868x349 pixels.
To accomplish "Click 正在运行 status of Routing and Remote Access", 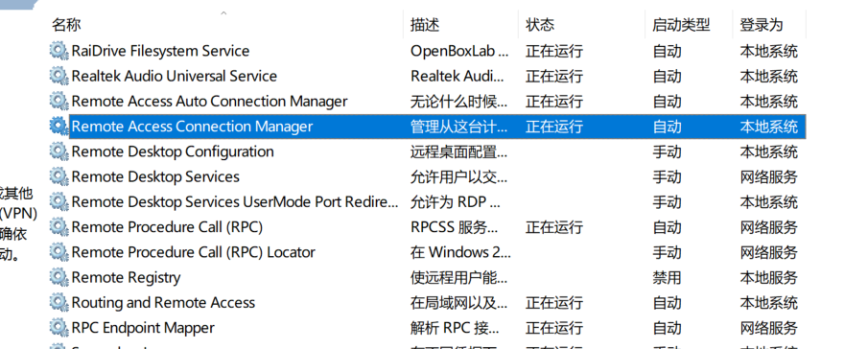I will tap(554, 303).
